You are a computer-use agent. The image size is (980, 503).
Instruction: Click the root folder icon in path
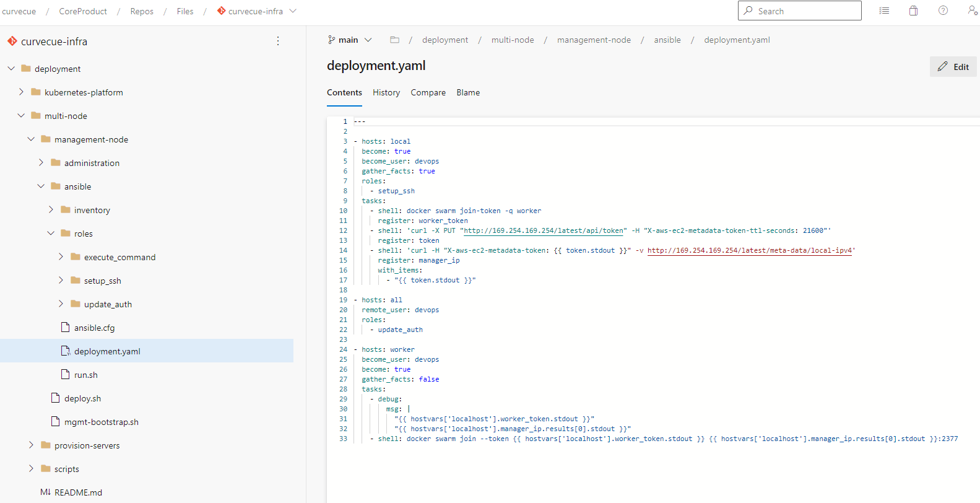pos(394,40)
